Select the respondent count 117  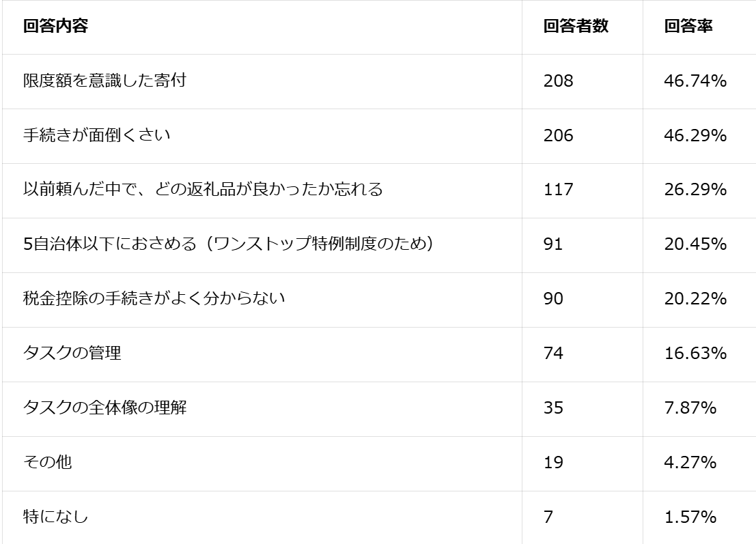pos(557,190)
